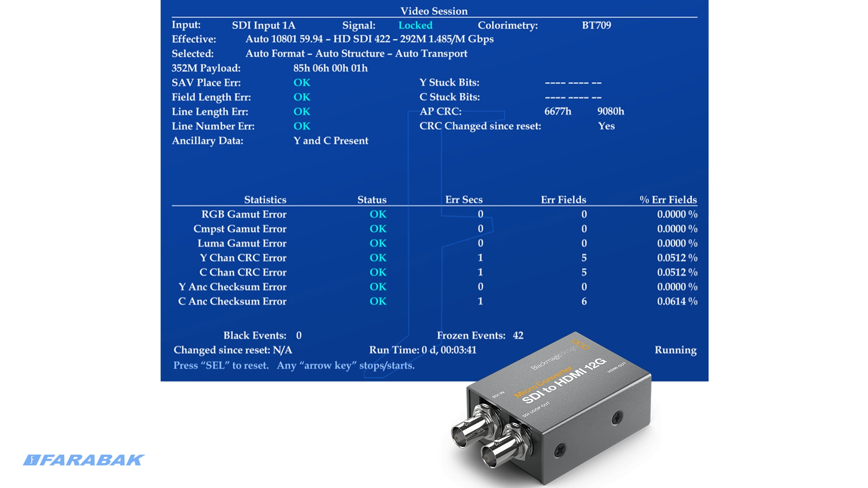Screen dimensions: 868x488
Task: Click the Ancillary Data Y and C Present text
Action: tap(330, 141)
